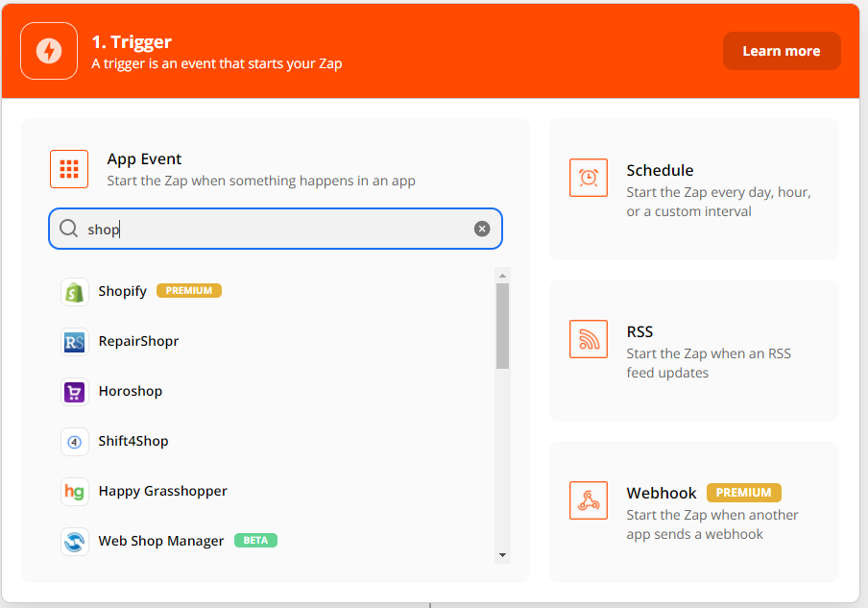Click the Beta badge on Web Shop Manager
The width and height of the screenshot is (868, 608).
click(x=255, y=541)
